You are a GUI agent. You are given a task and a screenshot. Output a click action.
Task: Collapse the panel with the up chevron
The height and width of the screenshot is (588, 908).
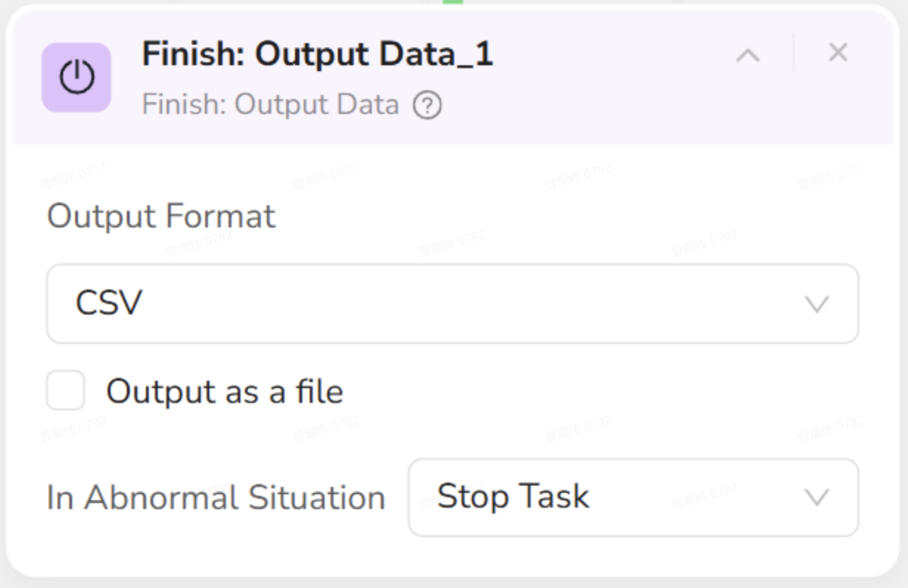coord(748,55)
